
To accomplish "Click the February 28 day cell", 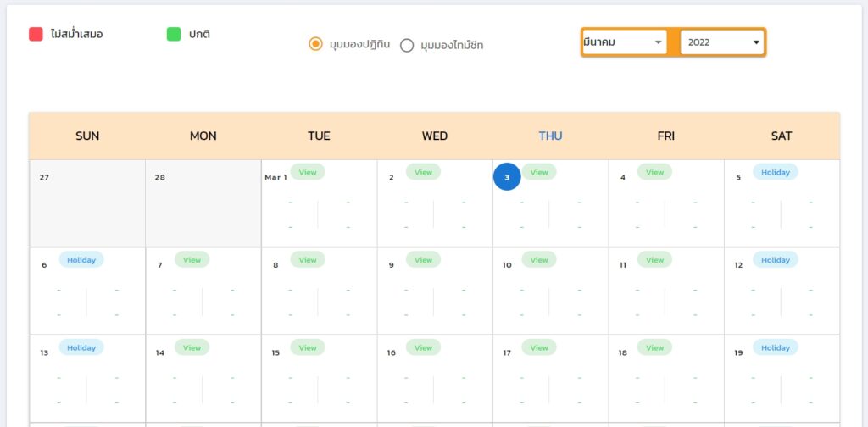I will click(x=203, y=208).
